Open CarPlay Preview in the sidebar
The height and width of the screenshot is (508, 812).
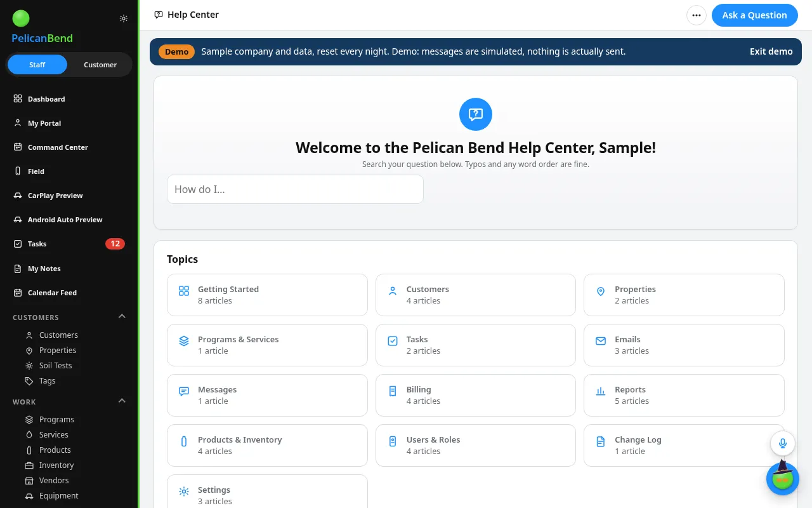click(x=69, y=196)
